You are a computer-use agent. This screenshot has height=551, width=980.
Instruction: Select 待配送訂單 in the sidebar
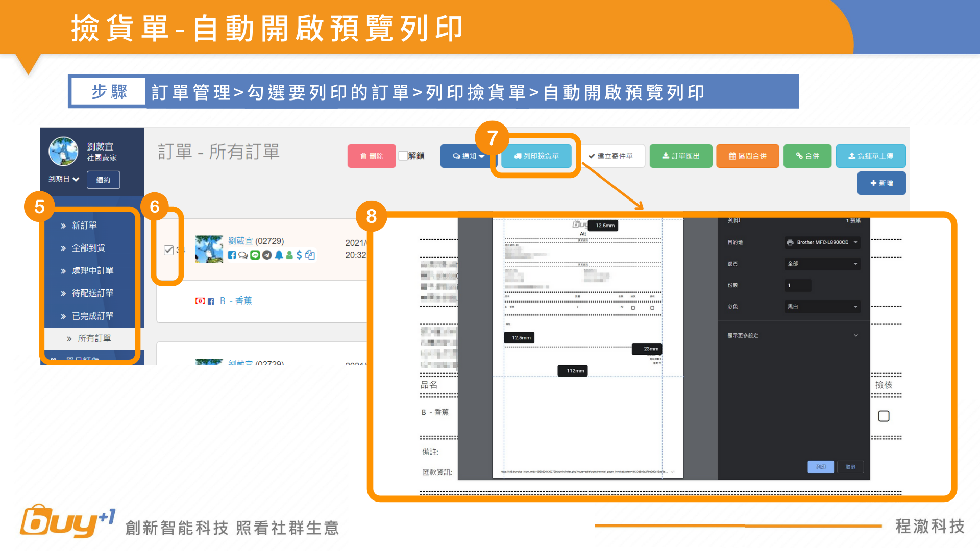[92, 293]
